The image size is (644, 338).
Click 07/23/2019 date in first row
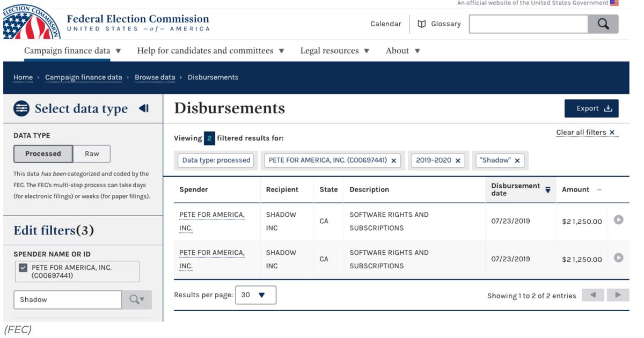point(510,221)
